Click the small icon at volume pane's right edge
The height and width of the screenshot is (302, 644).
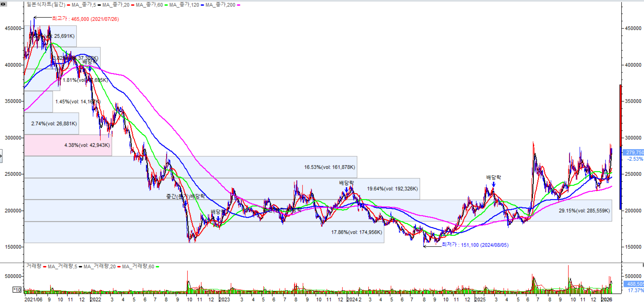point(643,265)
